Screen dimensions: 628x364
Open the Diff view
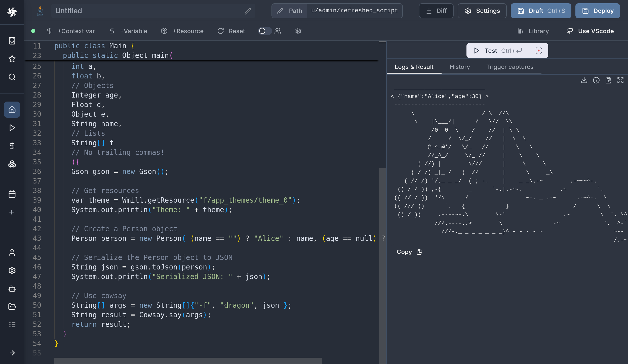tap(436, 11)
